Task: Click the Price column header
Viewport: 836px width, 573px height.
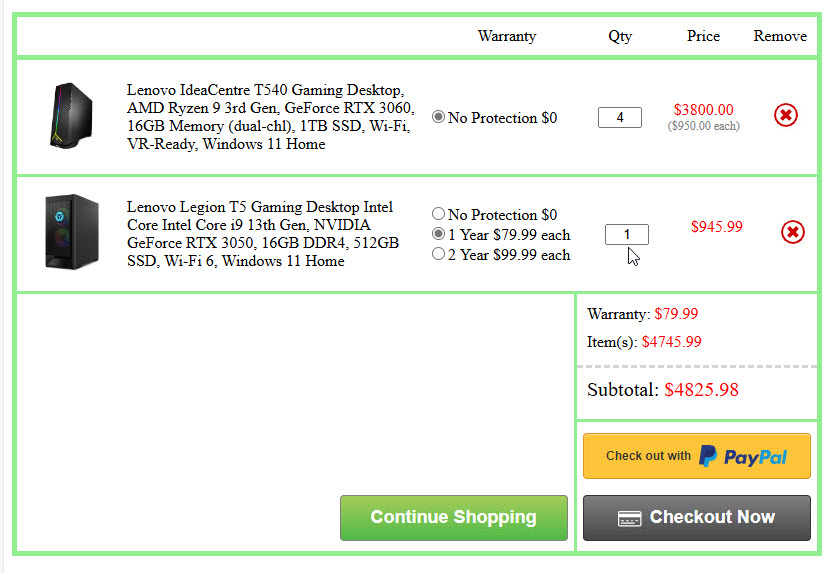Action: [703, 36]
